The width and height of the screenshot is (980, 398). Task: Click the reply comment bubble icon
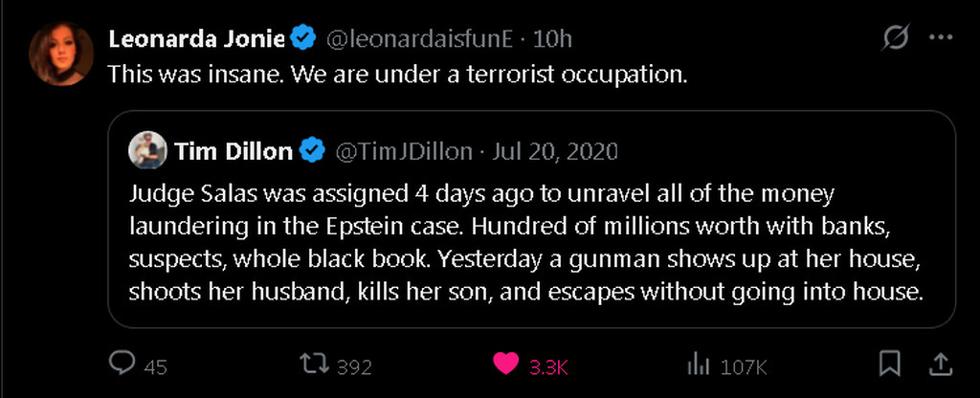[x=122, y=365]
